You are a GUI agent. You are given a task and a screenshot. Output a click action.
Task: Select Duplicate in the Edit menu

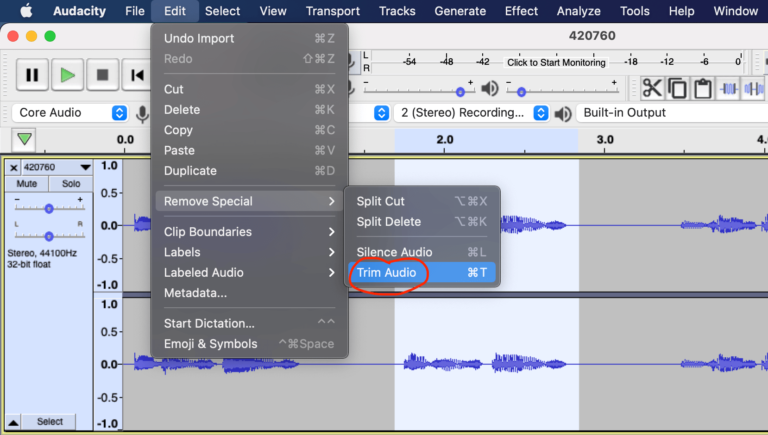[x=249, y=171]
